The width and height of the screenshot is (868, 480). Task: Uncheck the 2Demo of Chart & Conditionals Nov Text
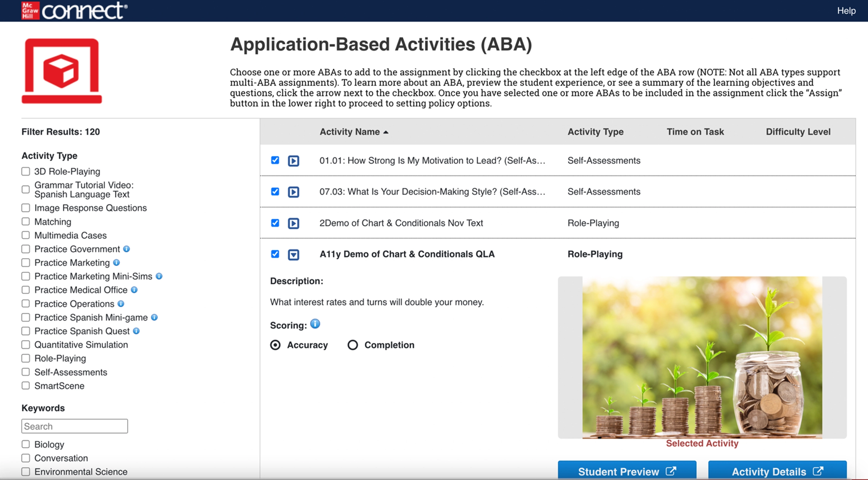pos(275,223)
